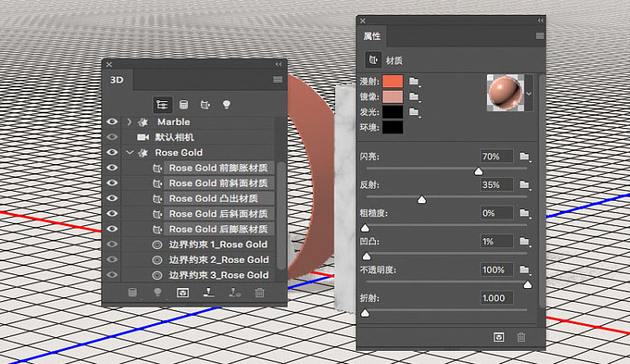Screen dimensions: 630x364
Task: Delete selected item with 3D panel trash icon
Action: pyautogui.click(x=260, y=292)
